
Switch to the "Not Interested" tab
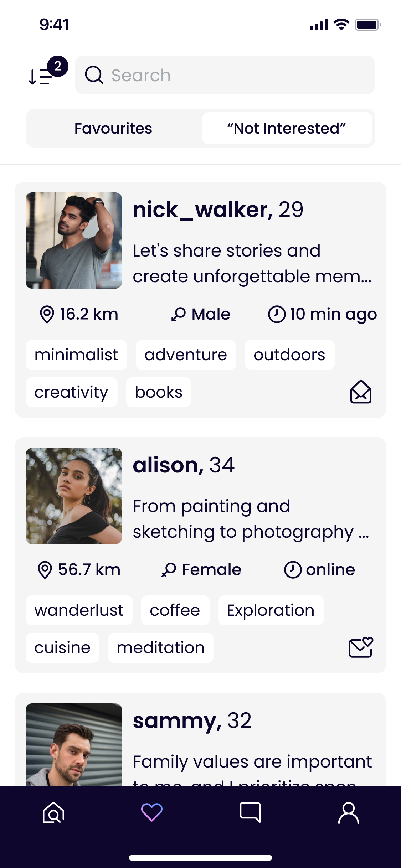[x=287, y=128]
